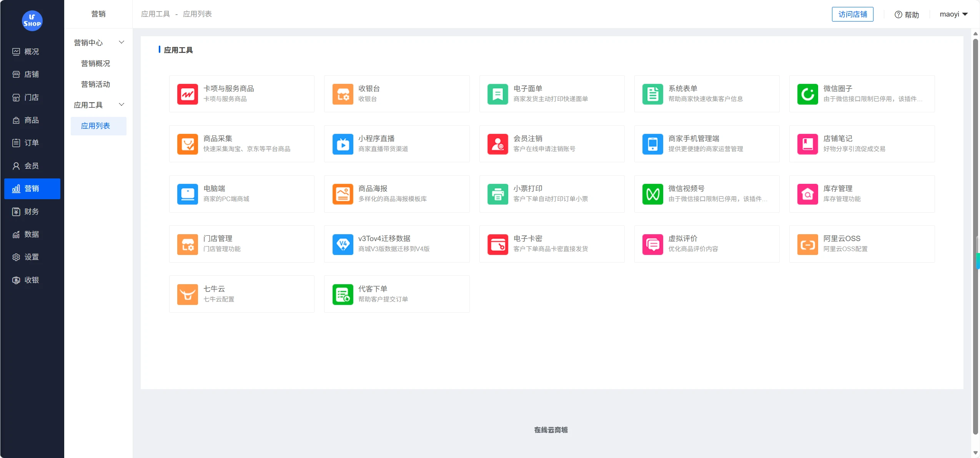Screen dimensions: 980x458
Task: Select 订单 in the sidebar
Action: point(32,143)
